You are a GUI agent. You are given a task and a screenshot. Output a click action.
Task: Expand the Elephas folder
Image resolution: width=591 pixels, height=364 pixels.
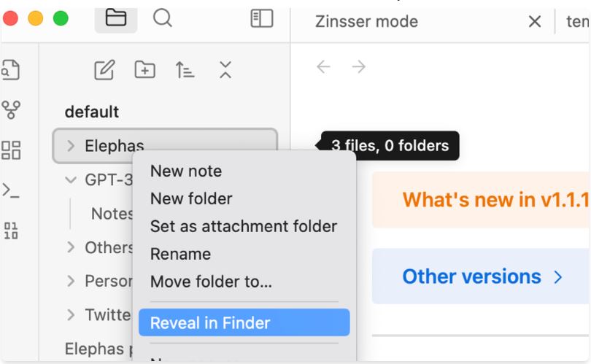coord(71,146)
